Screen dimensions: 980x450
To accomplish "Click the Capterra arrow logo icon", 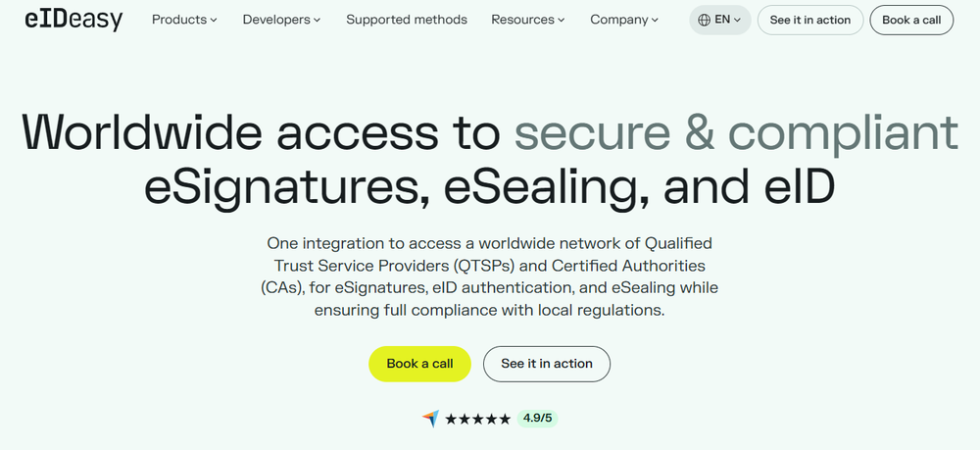I will click(430, 418).
